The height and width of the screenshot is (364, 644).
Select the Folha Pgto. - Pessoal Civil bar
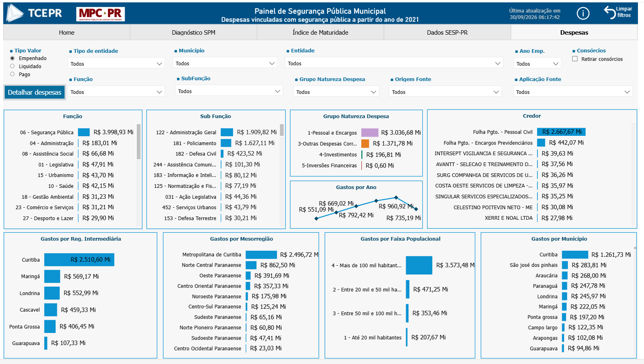point(561,132)
